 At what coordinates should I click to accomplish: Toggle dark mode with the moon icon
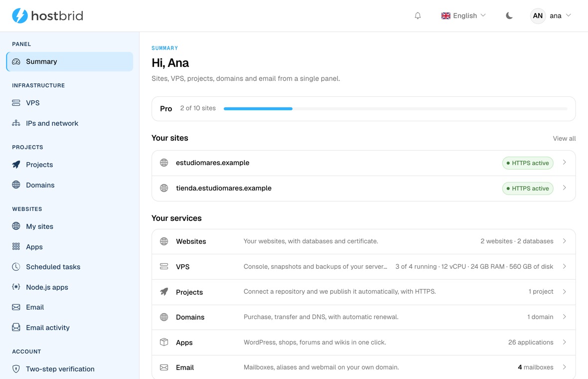tap(509, 16)
